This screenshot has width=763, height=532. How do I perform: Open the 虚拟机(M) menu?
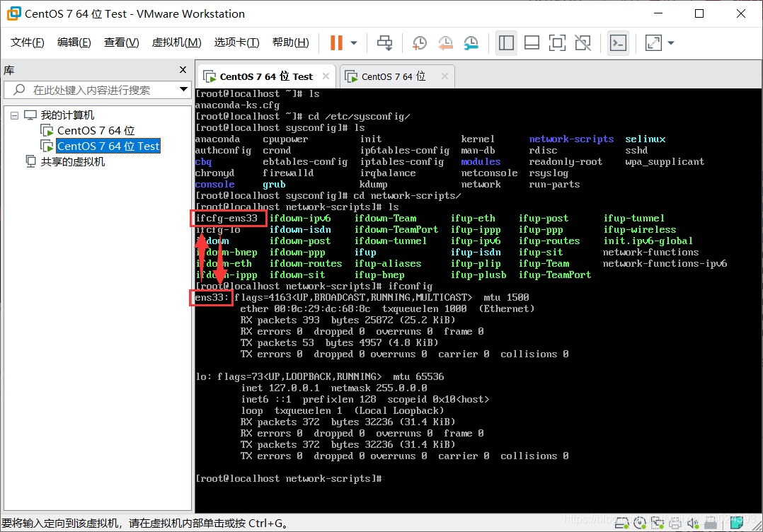pos(177,42)
